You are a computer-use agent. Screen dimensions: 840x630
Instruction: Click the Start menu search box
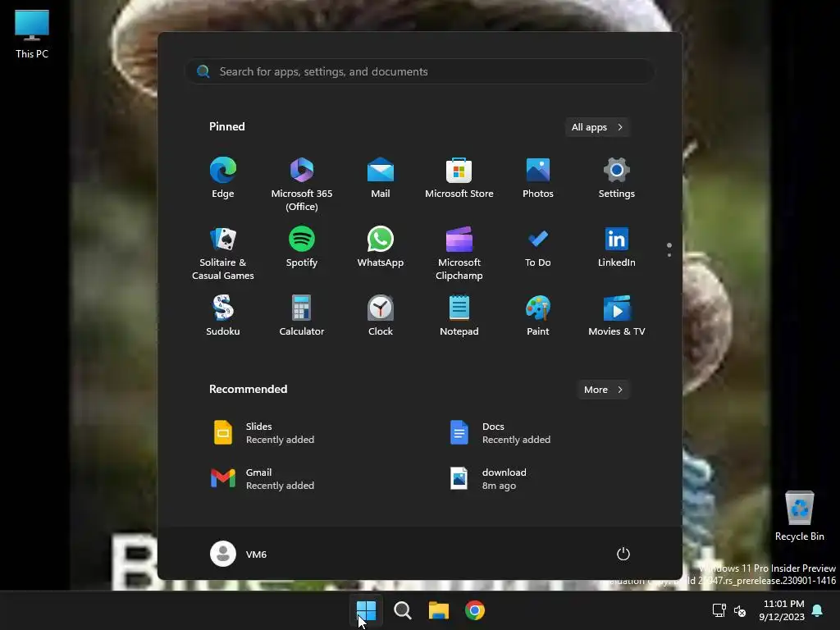420,71
